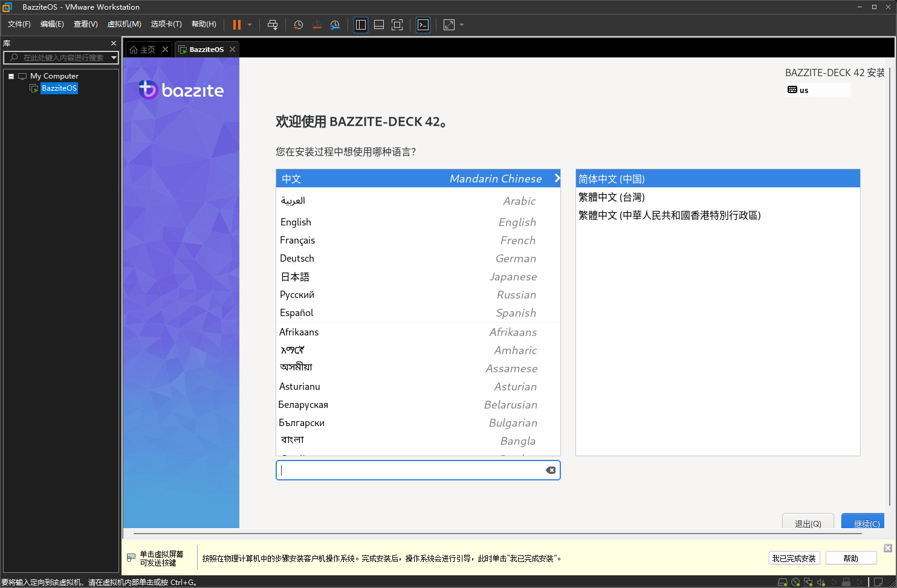Choose 简体中文 (中国) locale
This screenshot has width=897, height=588.
click(x=718, y=179)
